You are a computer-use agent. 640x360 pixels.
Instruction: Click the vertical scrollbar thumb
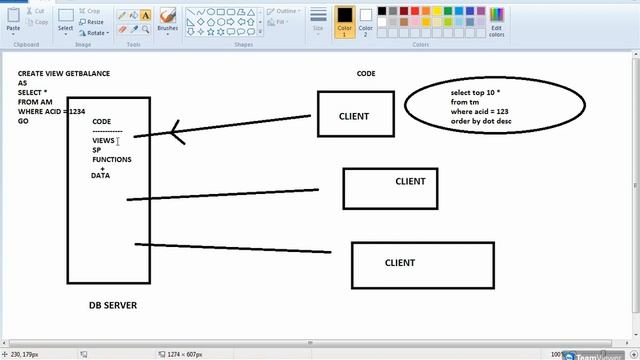636,185
